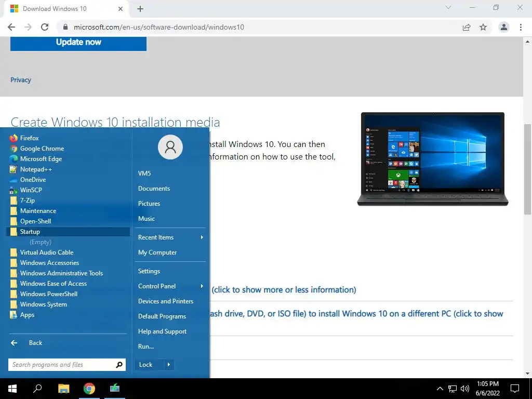Open the Chrome profile menu
The width and height of the screenshot is (532, 399).
point(504,27)
